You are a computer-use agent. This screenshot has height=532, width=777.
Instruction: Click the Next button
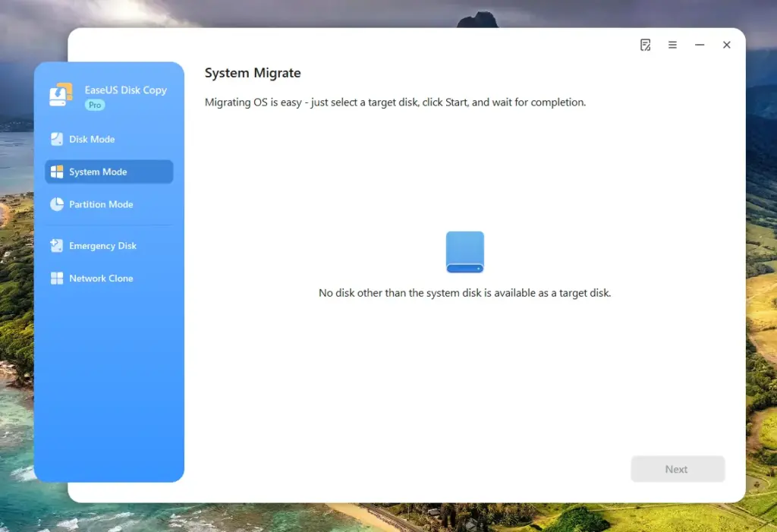(x=677, y=468)
